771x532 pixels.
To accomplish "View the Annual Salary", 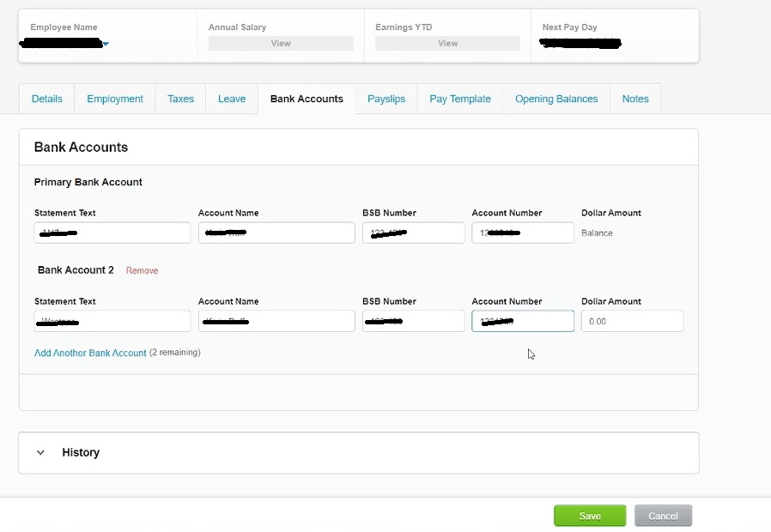I will point(281,43).
